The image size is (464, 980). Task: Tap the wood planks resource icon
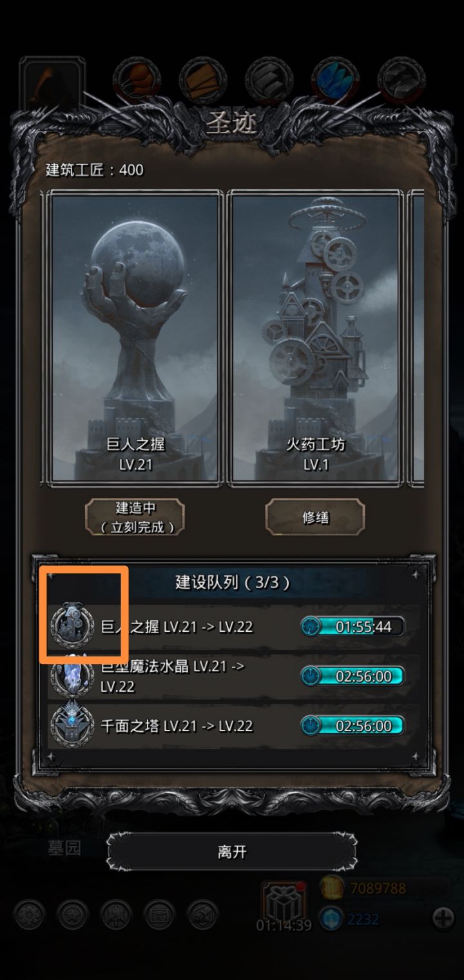coord(202,81)
